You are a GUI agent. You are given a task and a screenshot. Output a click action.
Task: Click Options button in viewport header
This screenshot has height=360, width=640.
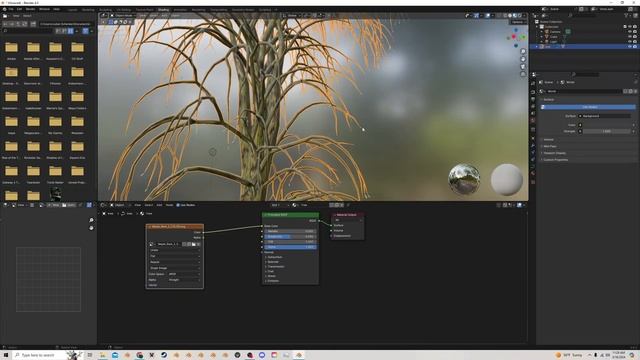click(518, 22)
